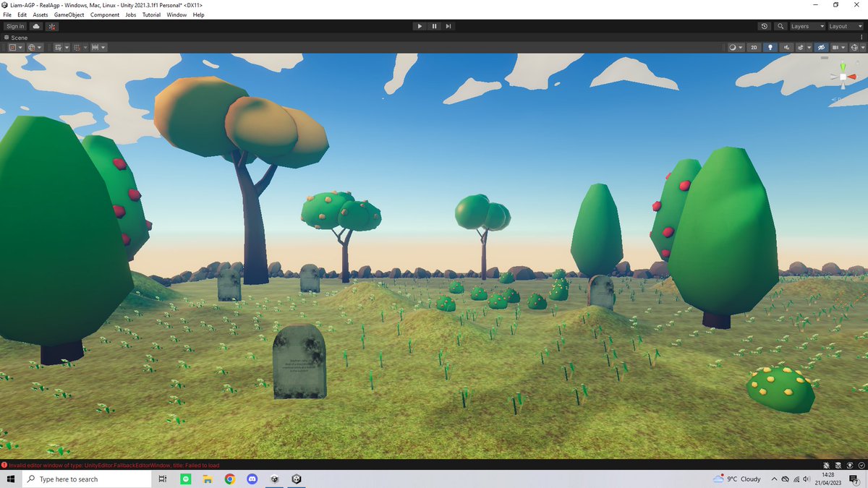
Task: Open version control settings icon
Action: pos(52,26)
